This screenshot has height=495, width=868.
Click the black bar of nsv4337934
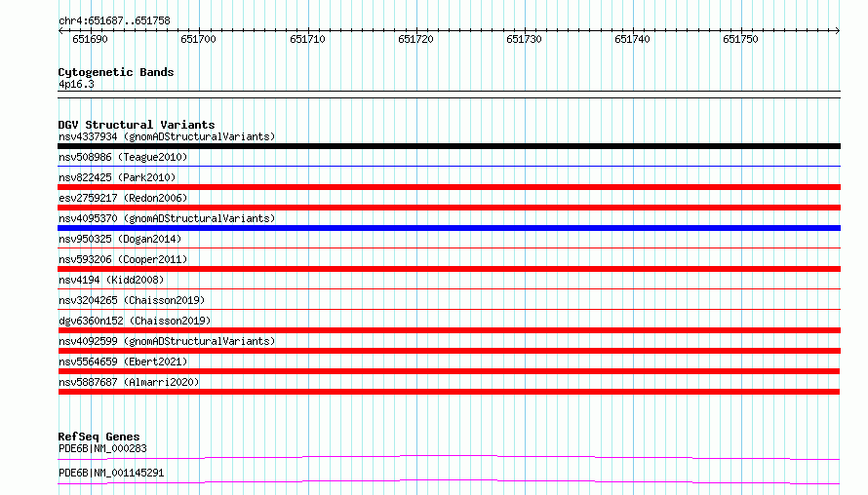[x=449, y=146]
